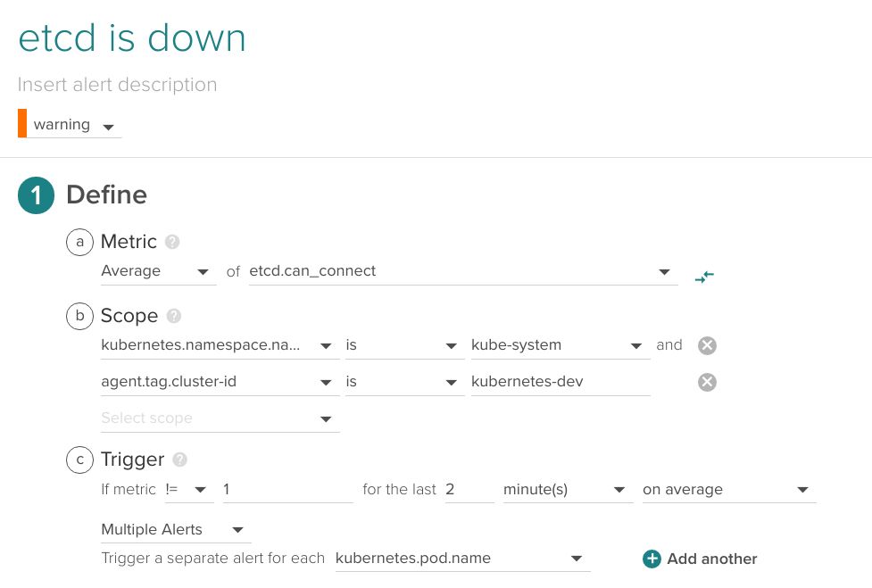The width and height of the screenshot is (872, 588).
Task: Open the Average aggregation dropdown
Action: coord(158,271)
